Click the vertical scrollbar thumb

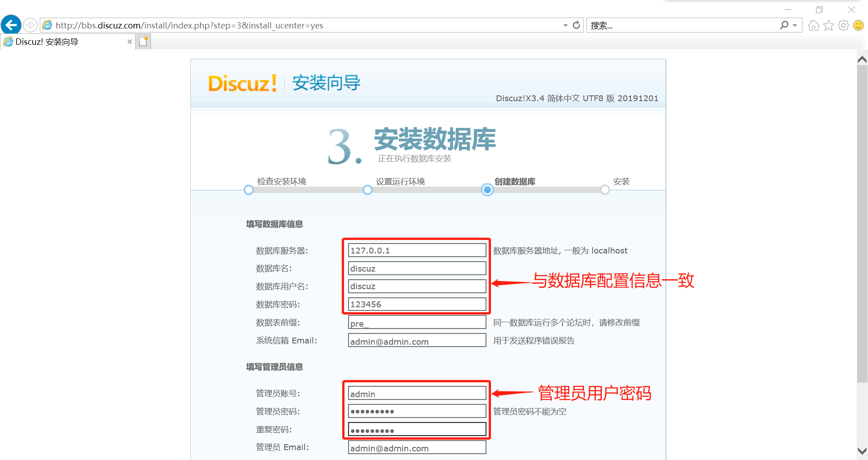pos(862,224)
